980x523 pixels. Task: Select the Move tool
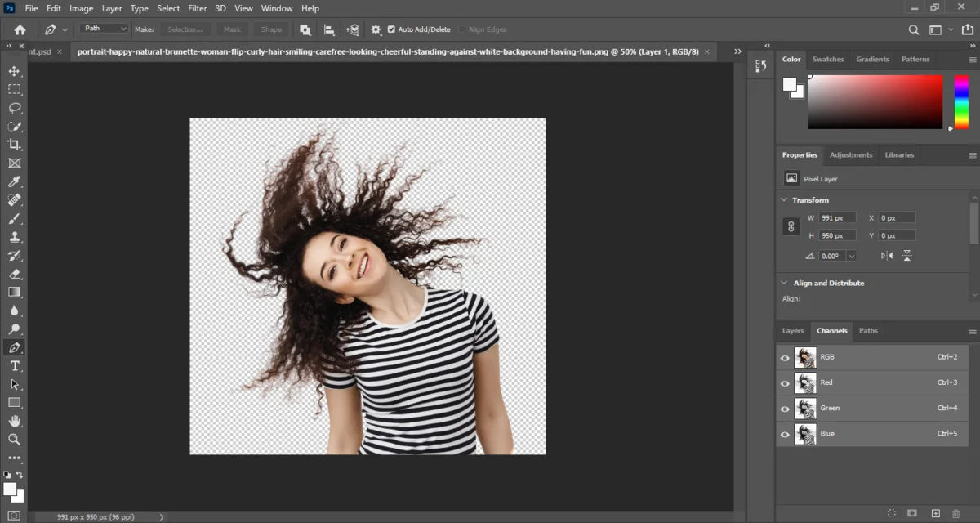point(14,71)
